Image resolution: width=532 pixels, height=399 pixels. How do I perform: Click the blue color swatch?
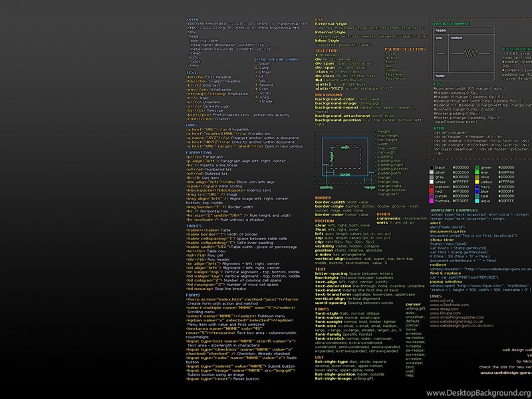click(477, 192)
